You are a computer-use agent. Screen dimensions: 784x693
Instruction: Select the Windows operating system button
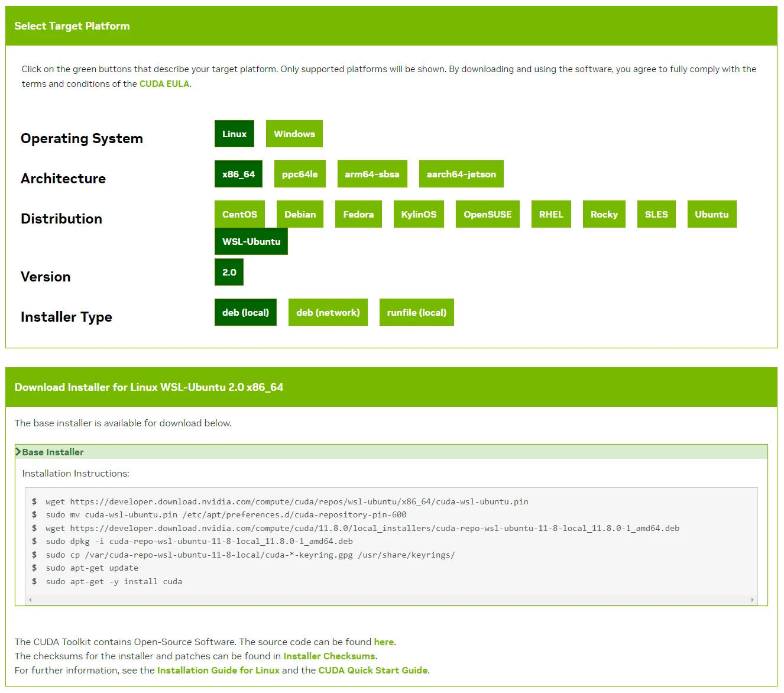coord(294,134)
